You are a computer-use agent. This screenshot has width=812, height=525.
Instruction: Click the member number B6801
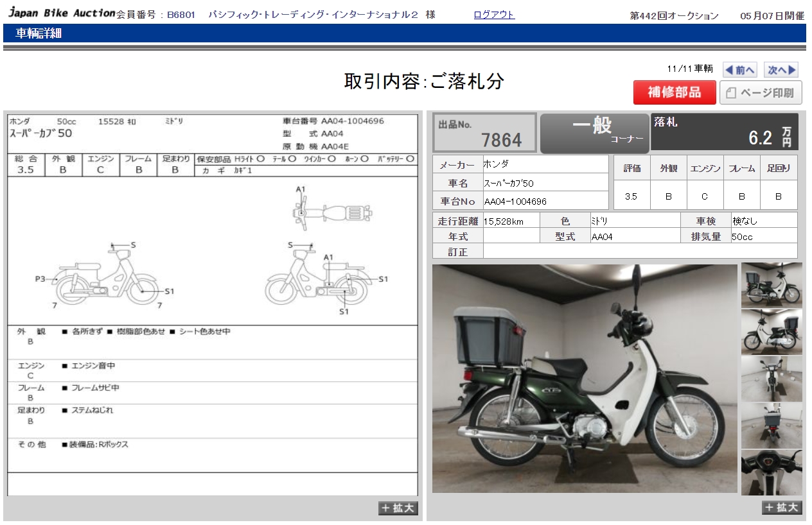(181, 15)
